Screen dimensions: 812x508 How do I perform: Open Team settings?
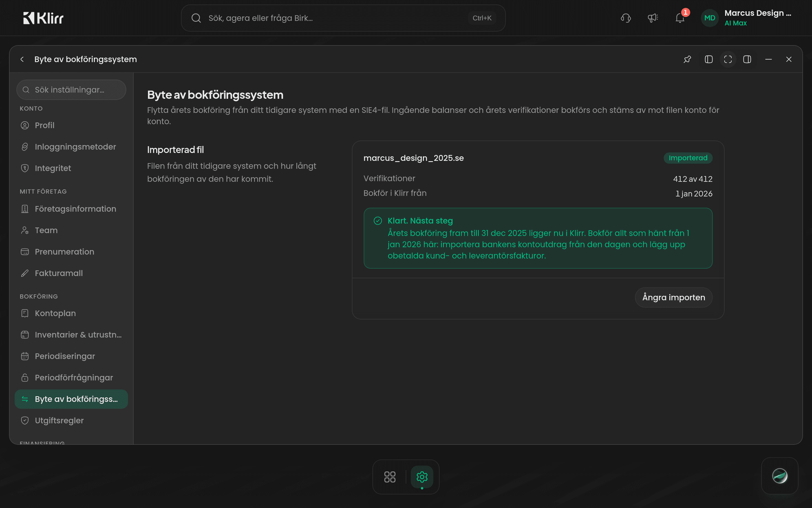(x=71, y=231)
